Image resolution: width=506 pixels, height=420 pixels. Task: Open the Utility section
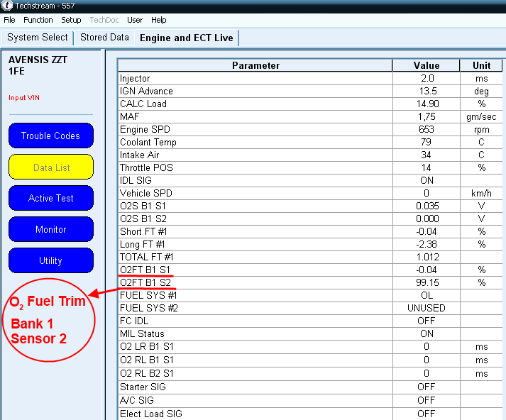coord(51,260)
